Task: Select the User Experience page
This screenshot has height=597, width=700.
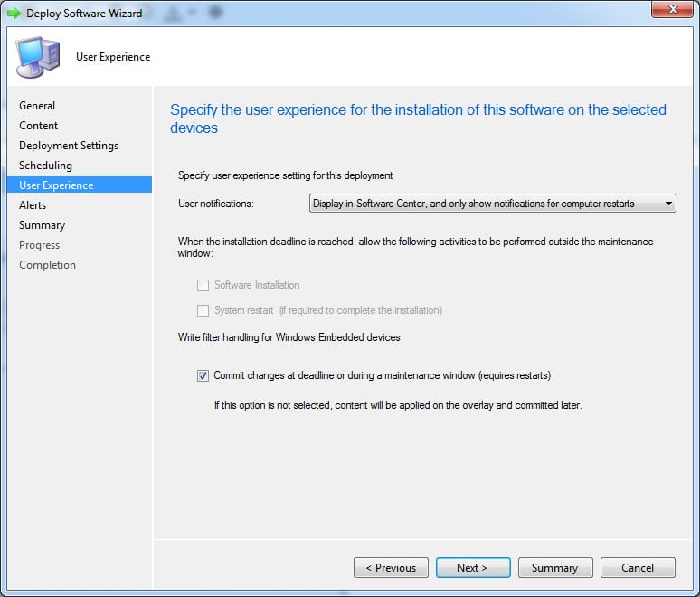Action: (x=80, y=185)
